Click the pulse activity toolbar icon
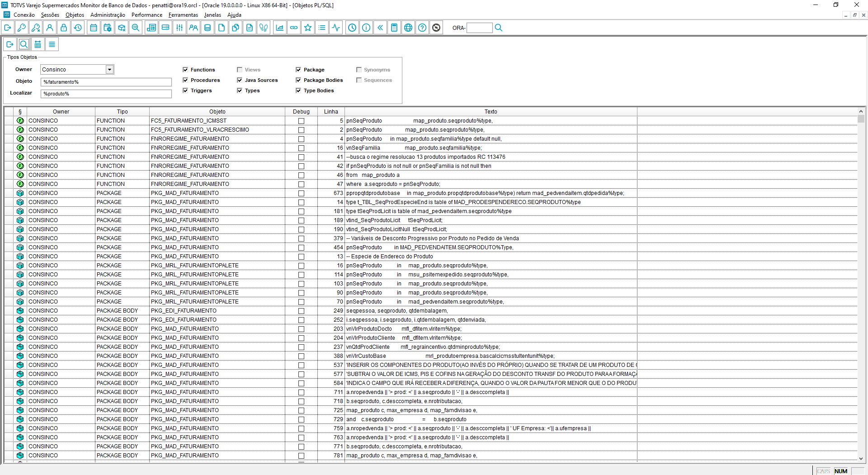 336,28
